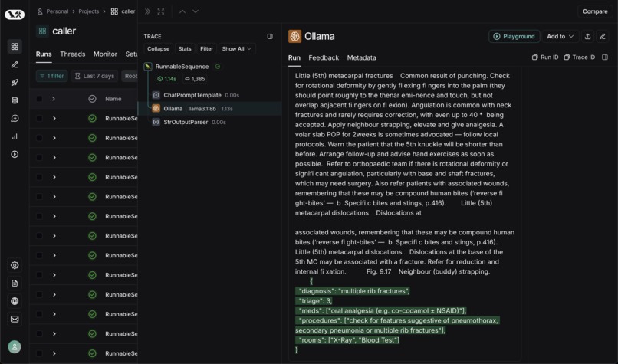The image size is (618, 364).
Task: Switch to the Runs tab
Action: coord(44,54)
